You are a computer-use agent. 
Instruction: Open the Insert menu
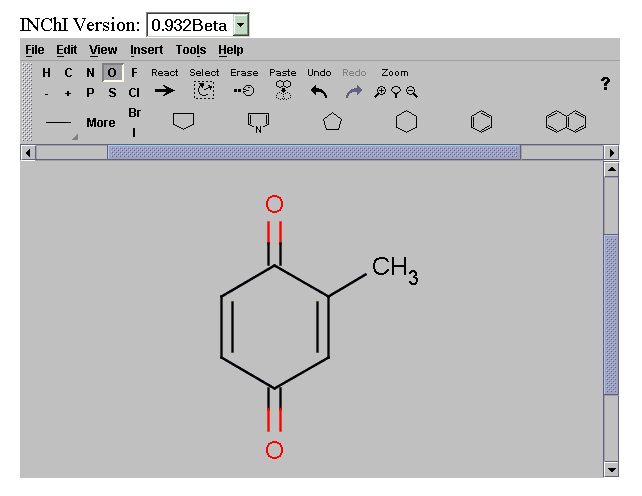coord(146,50)
